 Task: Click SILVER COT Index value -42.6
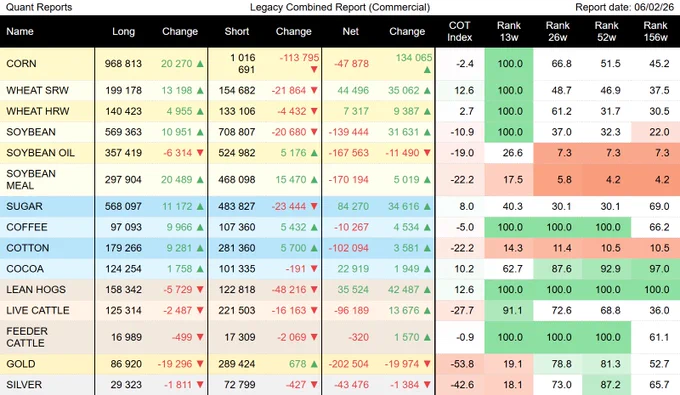[462, 385]
